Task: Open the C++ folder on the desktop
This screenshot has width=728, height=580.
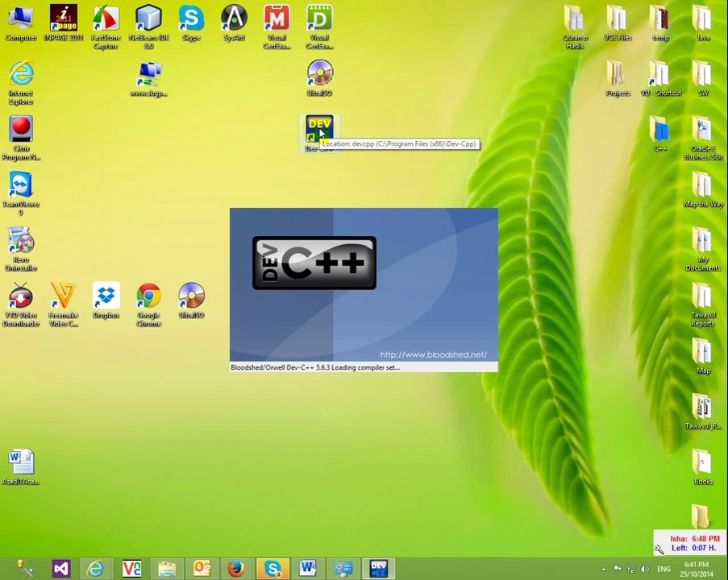Action: 660,135
